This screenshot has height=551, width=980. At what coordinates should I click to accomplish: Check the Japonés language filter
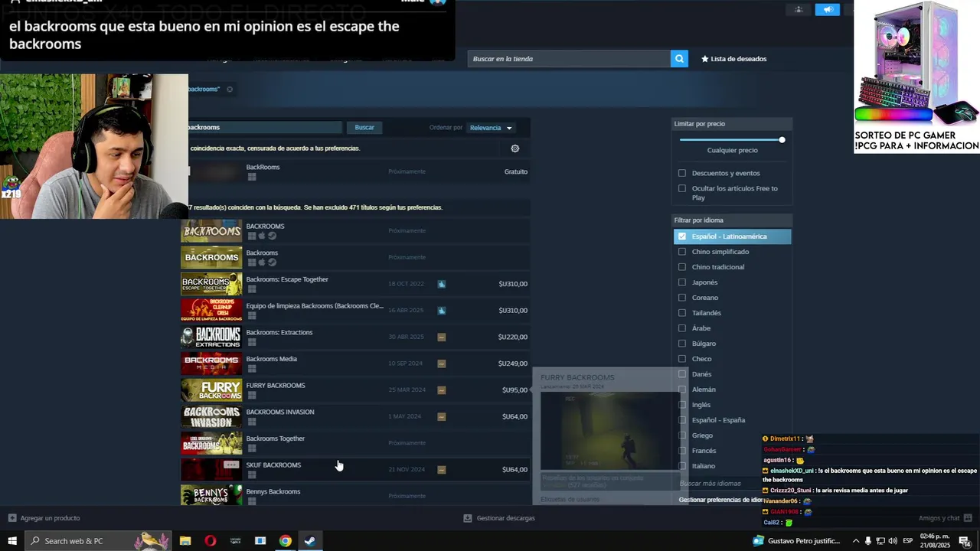(x=682, y=282)
